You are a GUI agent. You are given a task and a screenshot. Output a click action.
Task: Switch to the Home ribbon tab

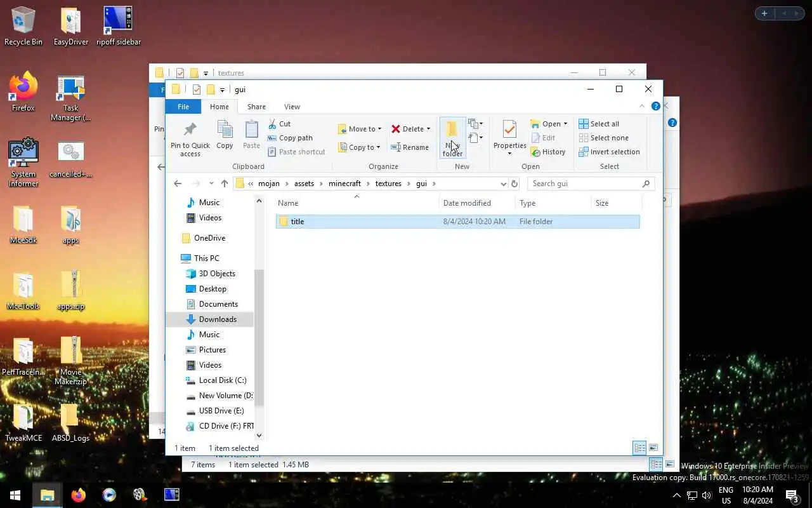point(219,107)
